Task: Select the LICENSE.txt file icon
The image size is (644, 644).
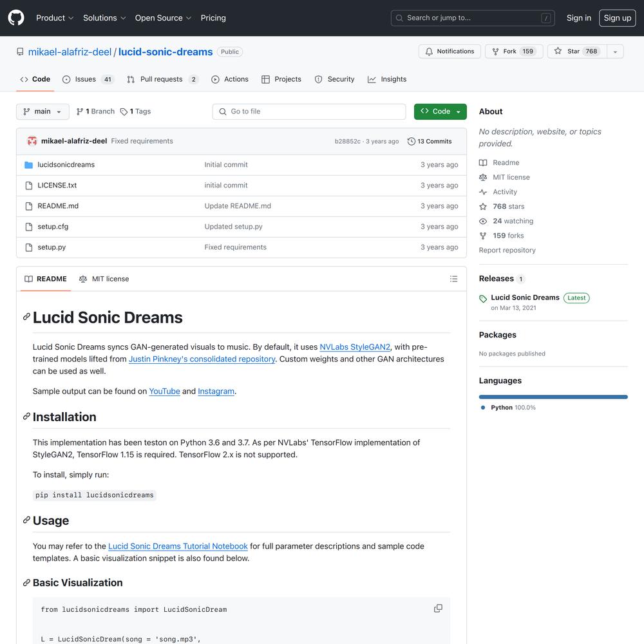Action: coord(29,185)
